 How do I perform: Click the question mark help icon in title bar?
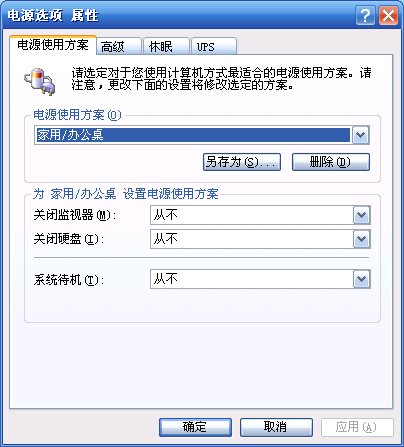pos(365,15)
